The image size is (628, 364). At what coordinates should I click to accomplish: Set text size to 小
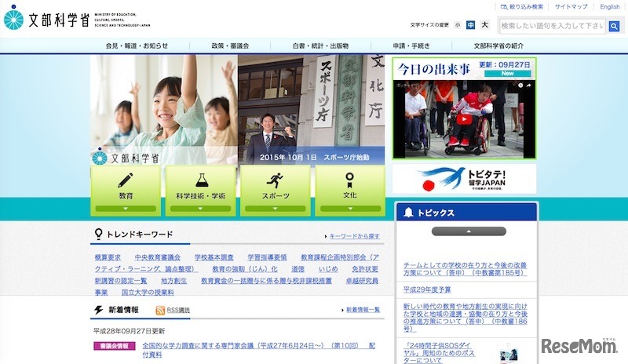click(458, 25)
